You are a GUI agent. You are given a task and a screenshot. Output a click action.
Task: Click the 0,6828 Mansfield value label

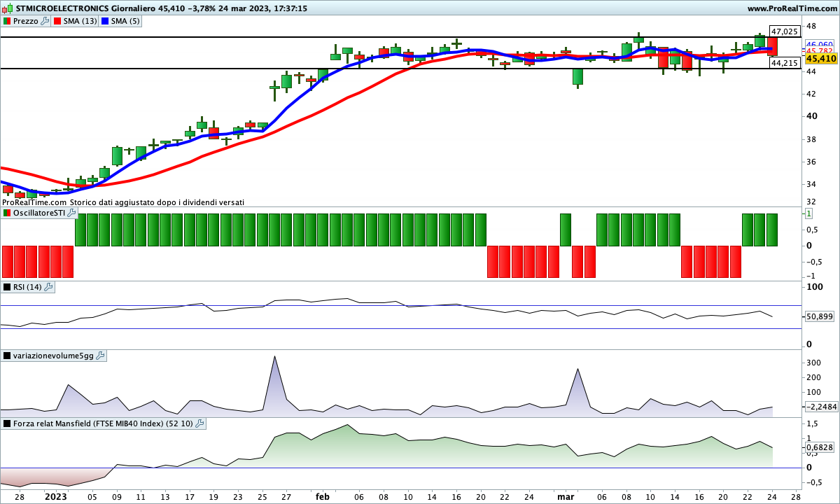coord(820,447)
